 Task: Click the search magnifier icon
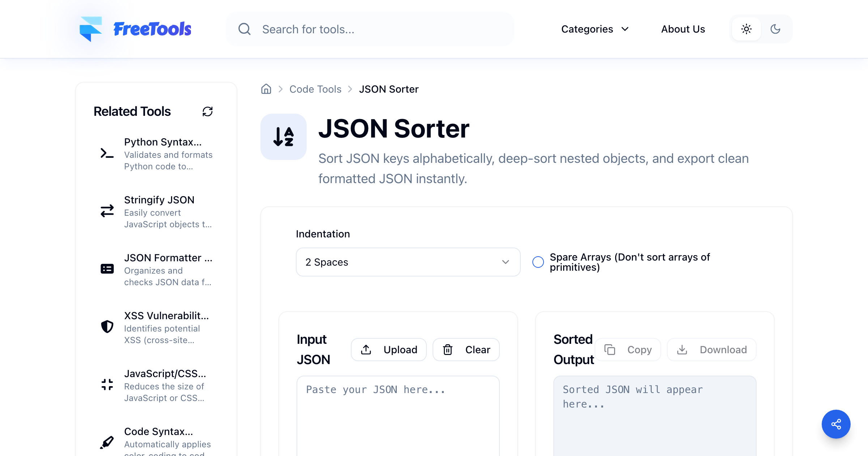point(244,29)
